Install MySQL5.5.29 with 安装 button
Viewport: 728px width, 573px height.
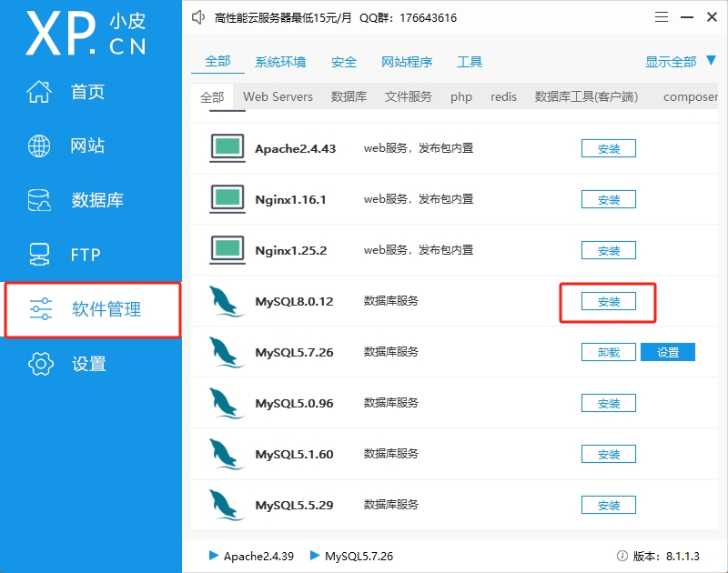tap(609, 505)
